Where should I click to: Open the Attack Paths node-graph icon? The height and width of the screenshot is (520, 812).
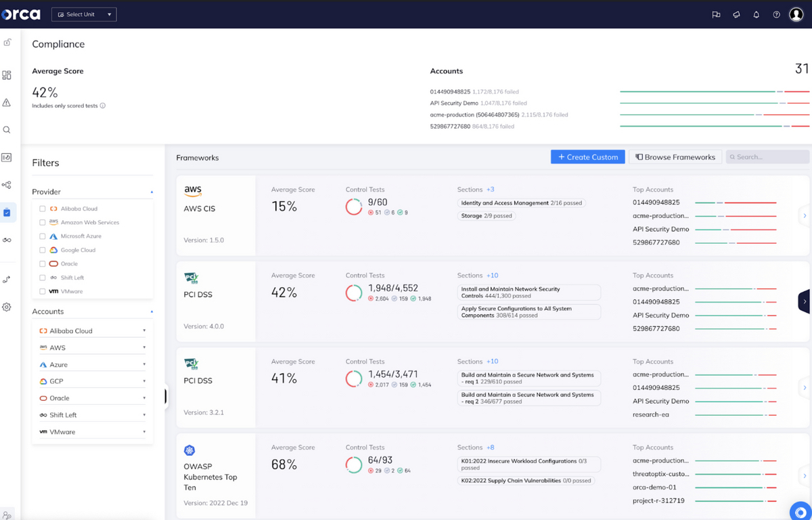click(7, 184)
